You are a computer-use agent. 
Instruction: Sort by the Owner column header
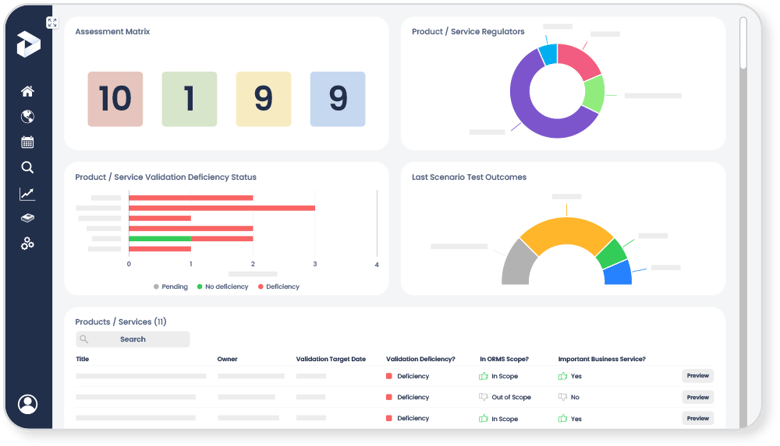click(227, 358)
